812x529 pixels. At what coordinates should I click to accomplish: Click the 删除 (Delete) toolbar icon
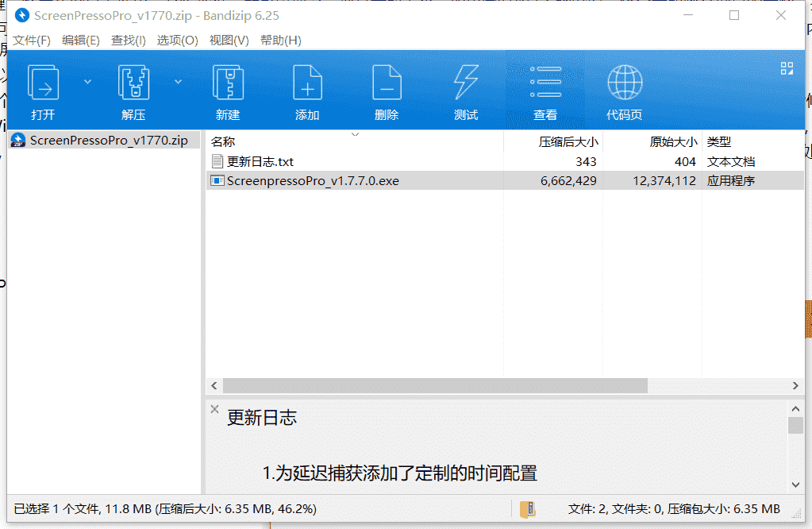[387, 83]
